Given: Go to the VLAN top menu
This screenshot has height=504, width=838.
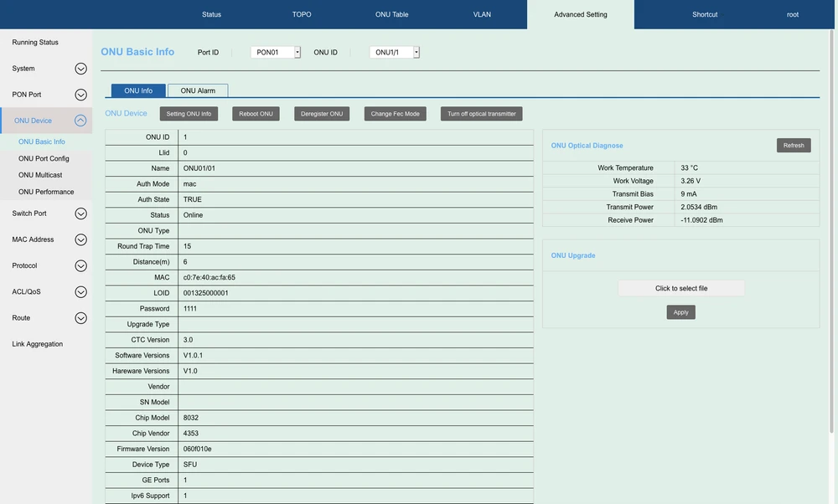Looking at the screenshot, I should [x=482, y=14].
